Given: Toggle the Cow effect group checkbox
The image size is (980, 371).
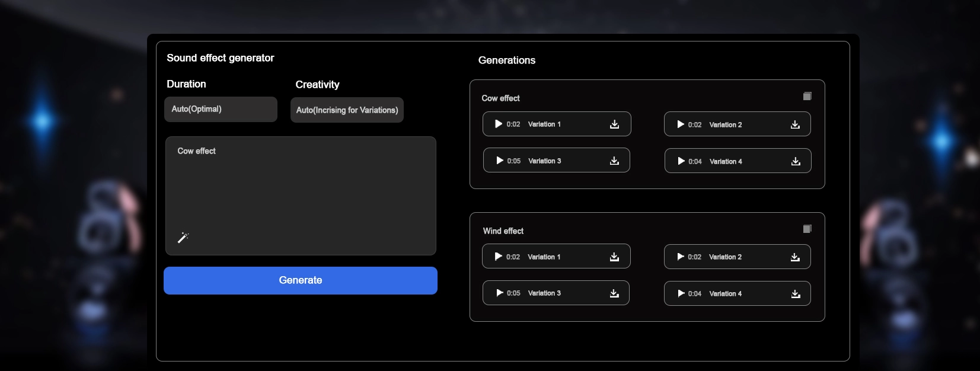Looking at the screenshot, I should pyautogui.click(x=807, y=96).
